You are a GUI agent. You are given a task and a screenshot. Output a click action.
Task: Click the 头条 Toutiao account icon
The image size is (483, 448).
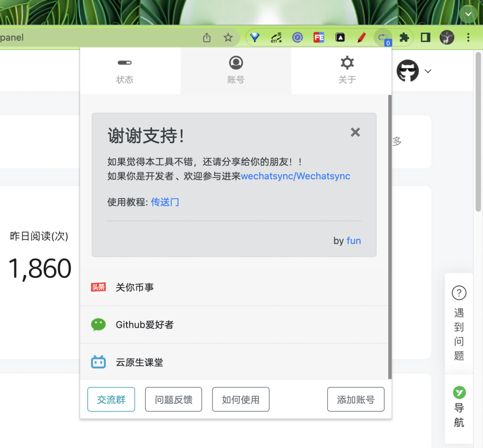point(98,287)
